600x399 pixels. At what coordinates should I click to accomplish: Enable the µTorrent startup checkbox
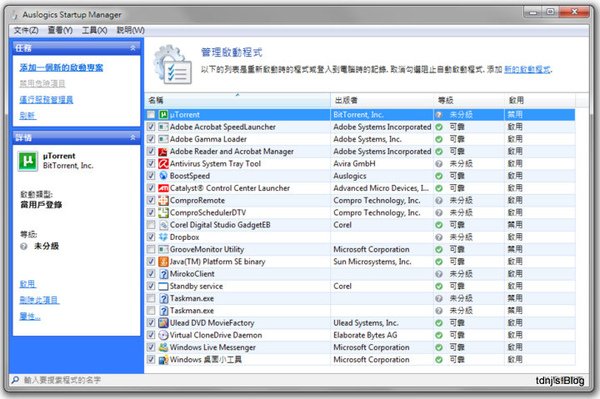tap(151, 115)
